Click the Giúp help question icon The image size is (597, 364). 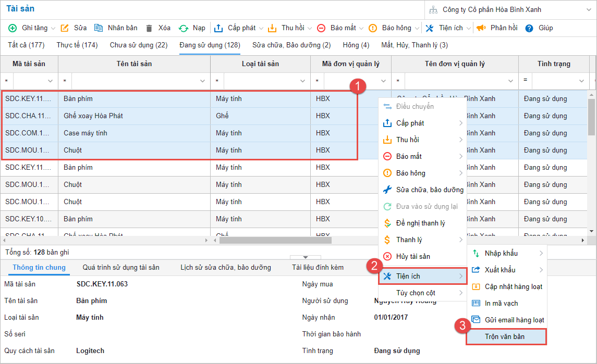coord(529,28)
